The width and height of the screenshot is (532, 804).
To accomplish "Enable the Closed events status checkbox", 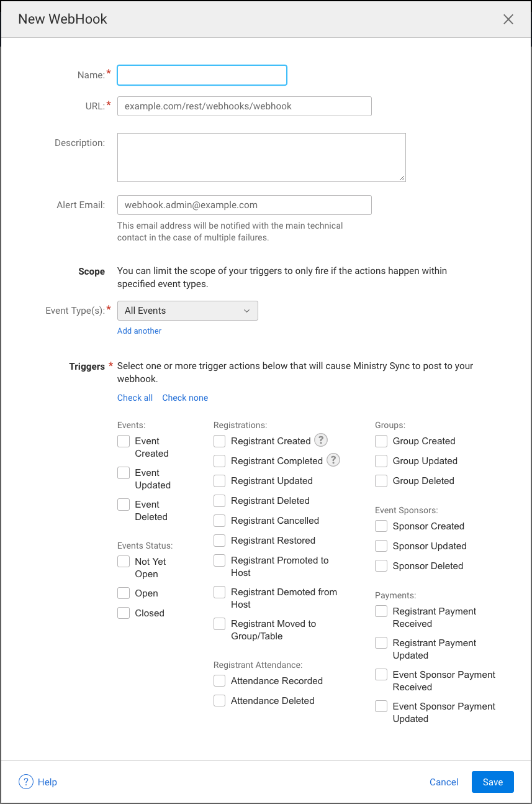I will 124,613.
